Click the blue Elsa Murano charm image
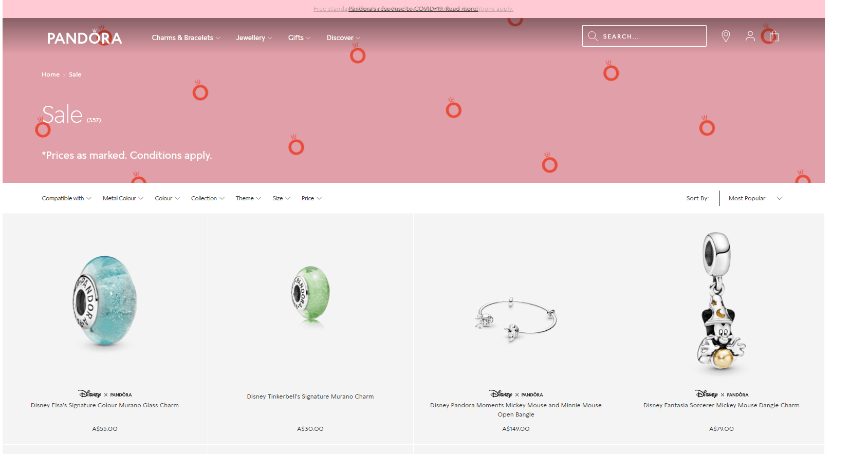868x454 pixels. point(105,301)
